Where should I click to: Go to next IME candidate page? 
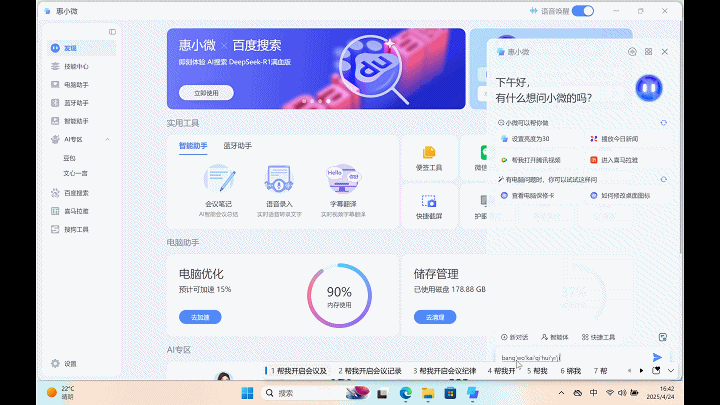(x=641, y=371)
